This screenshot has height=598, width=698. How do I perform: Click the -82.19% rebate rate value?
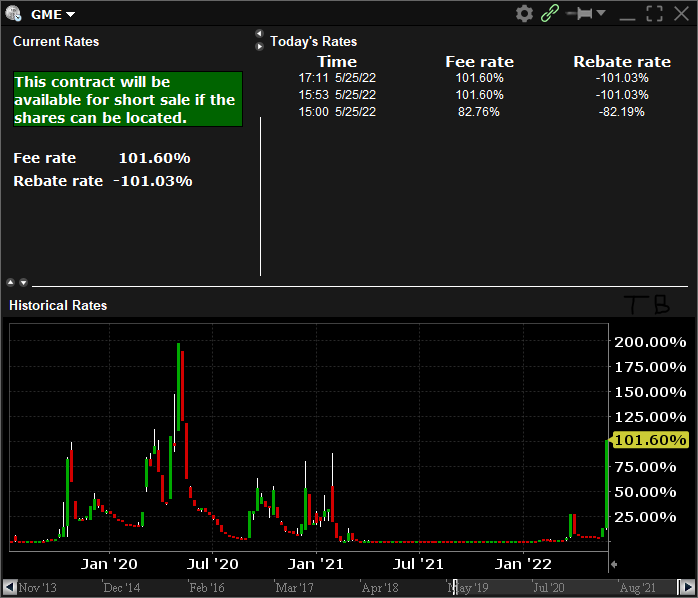tap(621, 112)
